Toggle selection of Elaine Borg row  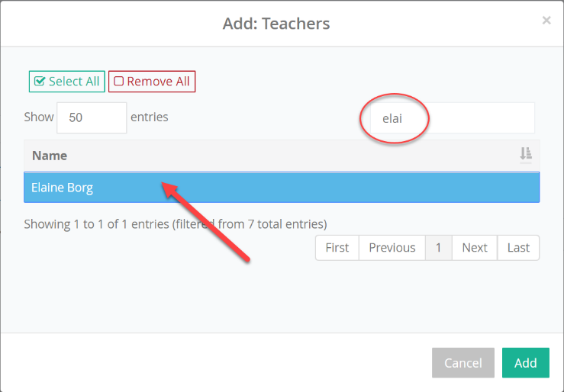tap(282, 187)
